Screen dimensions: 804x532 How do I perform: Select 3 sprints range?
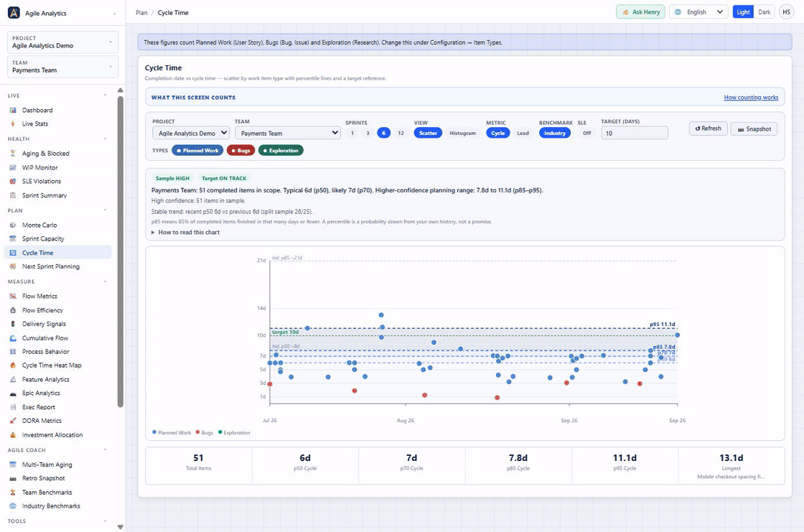point(368,133)
